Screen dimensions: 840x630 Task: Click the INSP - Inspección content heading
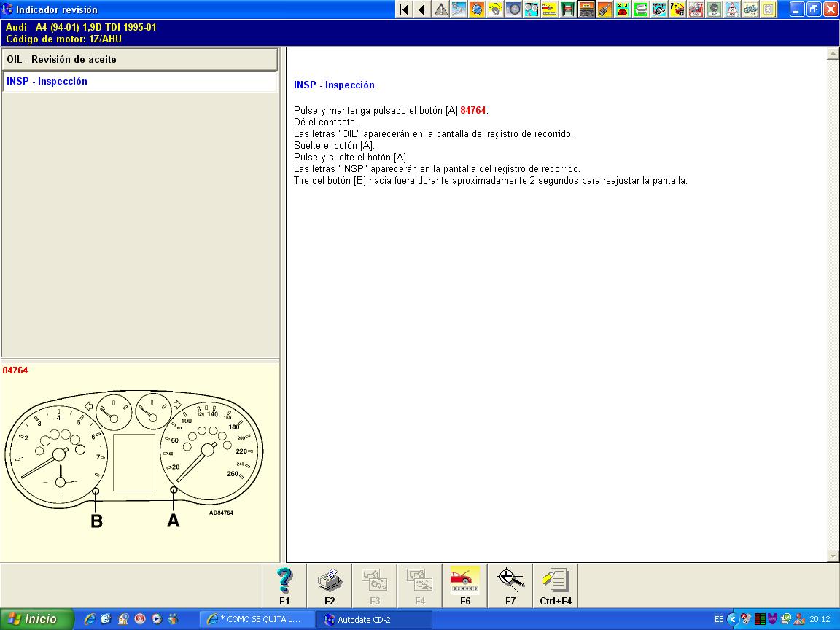(334, 85)
